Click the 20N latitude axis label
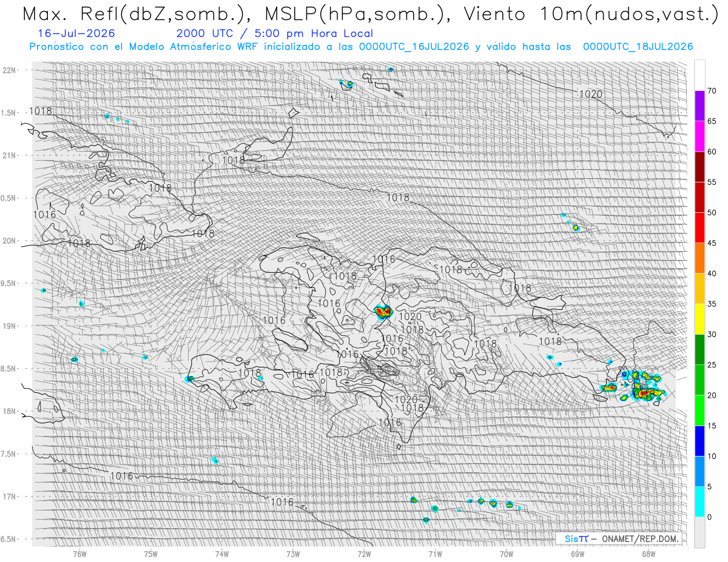The width and height of the screenshot is (728, 562). coord(10,241)
